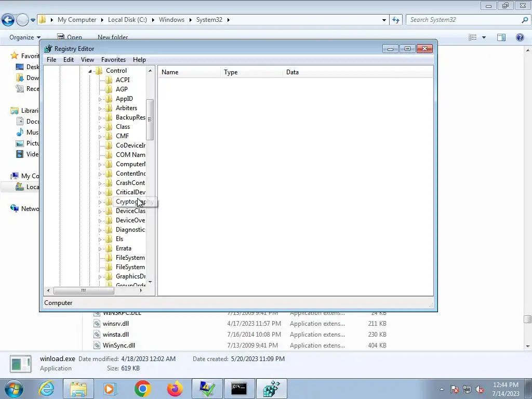Select the CoDeviceInstallers key
The image size is (532, 399).
(x=130, y=145)
